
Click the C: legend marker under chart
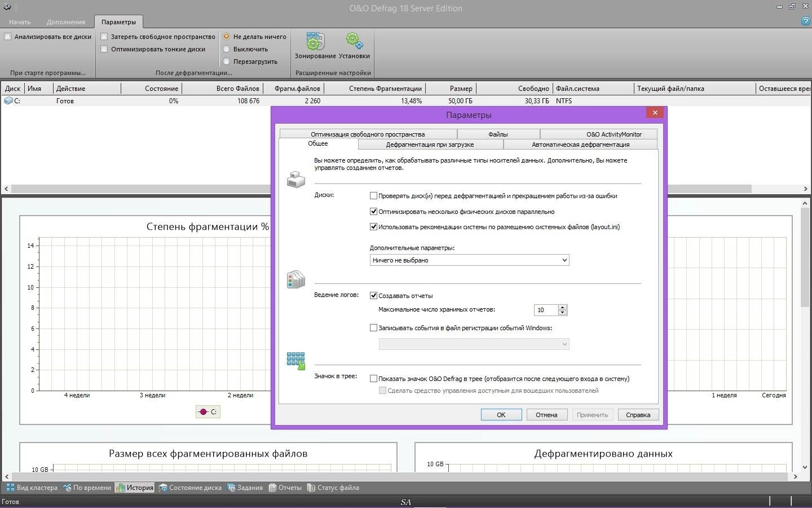pyautogui.click(x=208, y=412)
